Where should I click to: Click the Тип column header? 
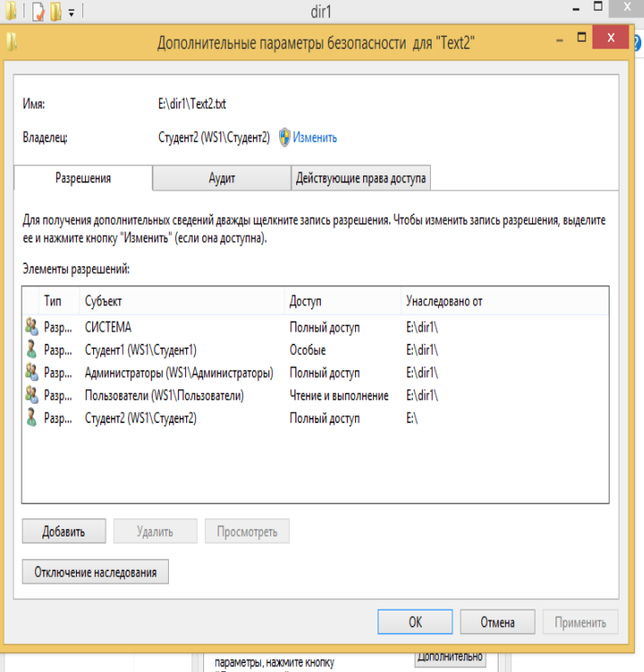click(59, 301)
